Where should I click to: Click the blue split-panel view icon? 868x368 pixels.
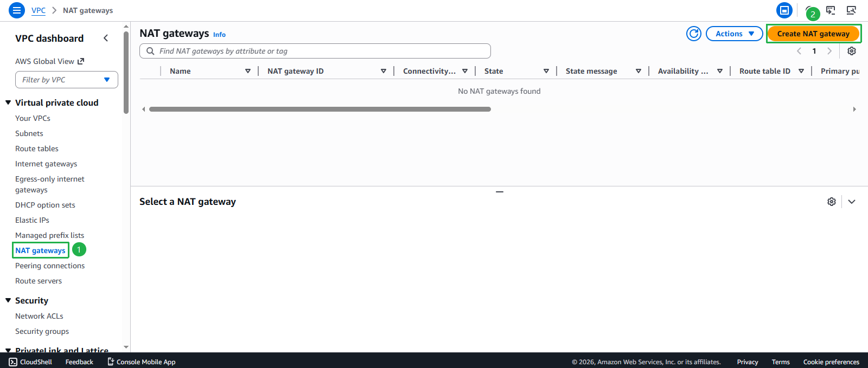(x=784, y=10)
